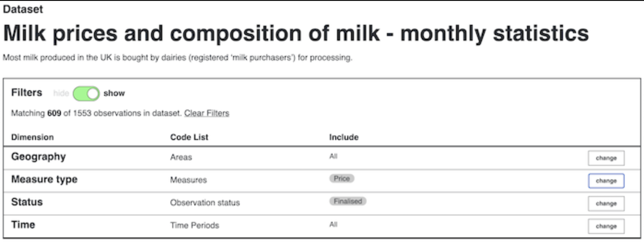Viewport: 644px width, 244px height.
Task: Click the Milk prices dataset title
Action: pos(296,34)
